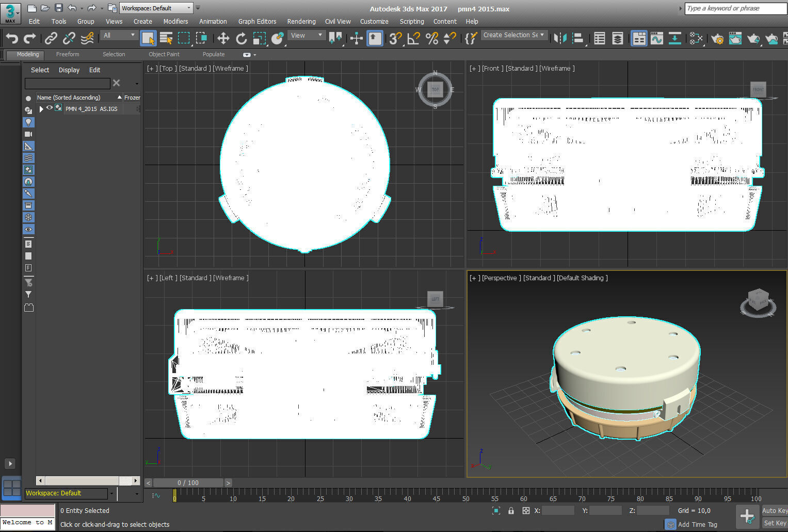Screen dimensions: 788x532
Task: Open the Workspace: Default dropdown at top
Action: point(156,8)
